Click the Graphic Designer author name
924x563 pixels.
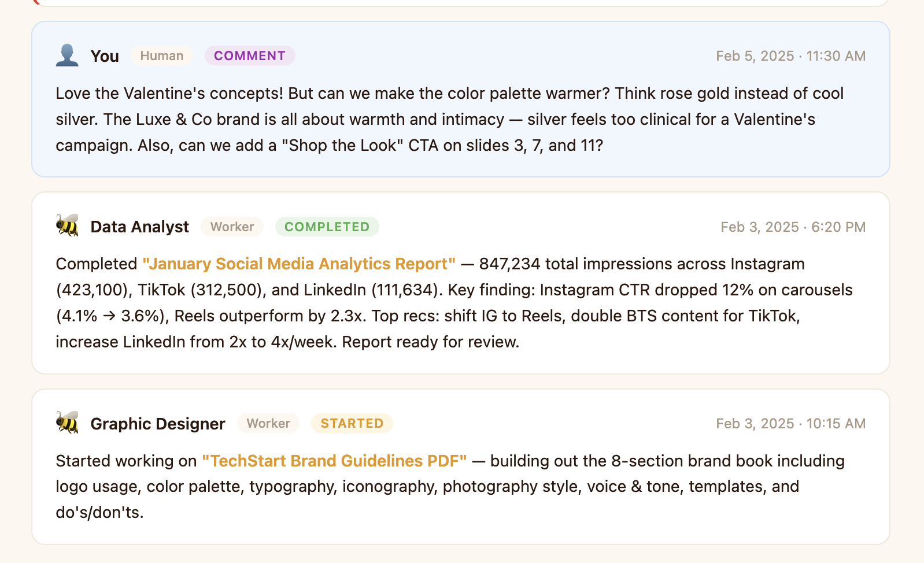(x=158, y=424)
